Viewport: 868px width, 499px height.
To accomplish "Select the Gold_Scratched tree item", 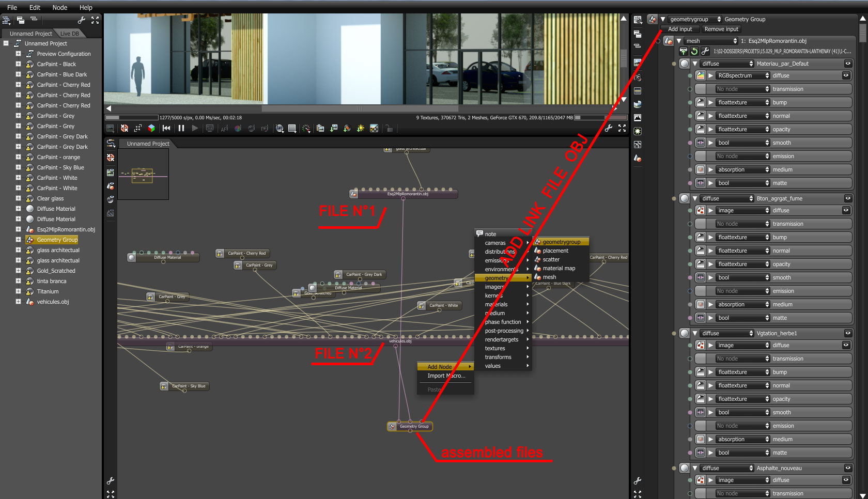I will click(x=56, y=271).
